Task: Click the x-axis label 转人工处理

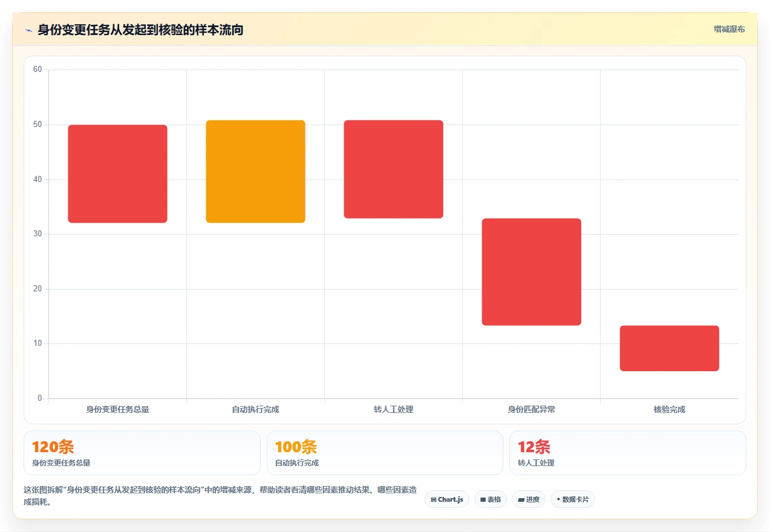Action: pyautogui.click(x=394, y=409)
